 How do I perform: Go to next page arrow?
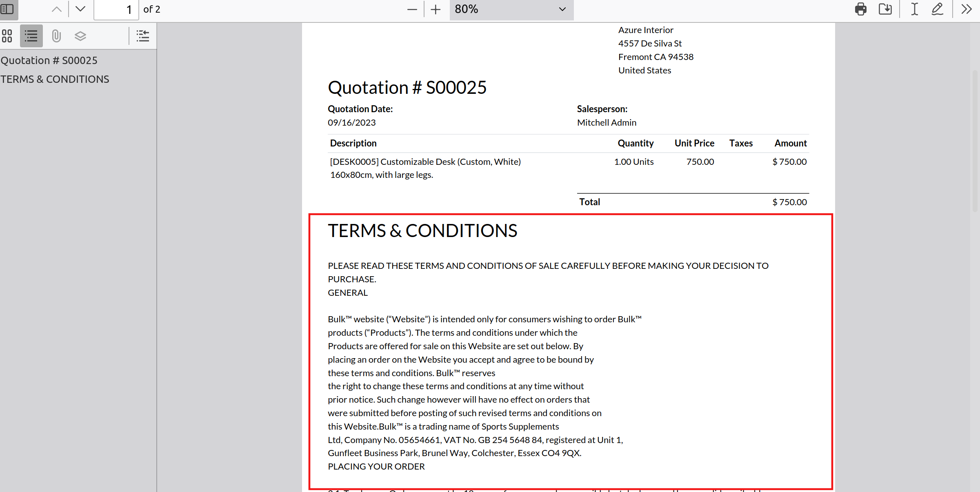click(x=80, y=9)
